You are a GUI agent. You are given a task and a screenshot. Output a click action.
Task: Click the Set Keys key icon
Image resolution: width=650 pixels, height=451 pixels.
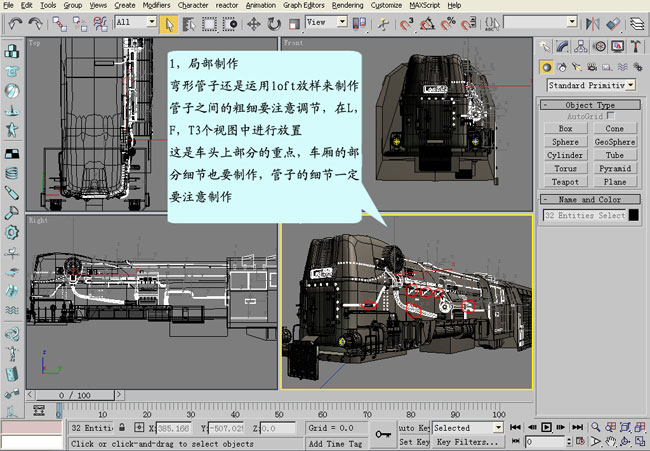pos(383,434)
